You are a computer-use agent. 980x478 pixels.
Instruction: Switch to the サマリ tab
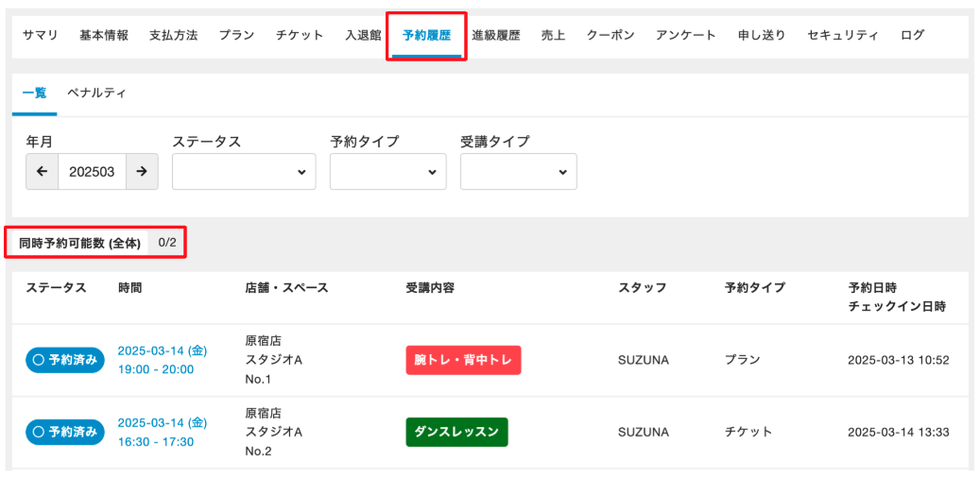click(x=41, y=35)
